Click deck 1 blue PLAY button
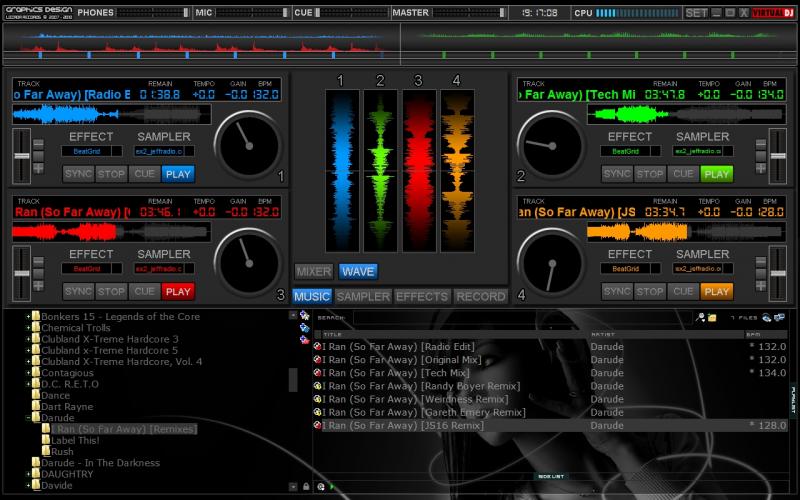 (178, 174)
